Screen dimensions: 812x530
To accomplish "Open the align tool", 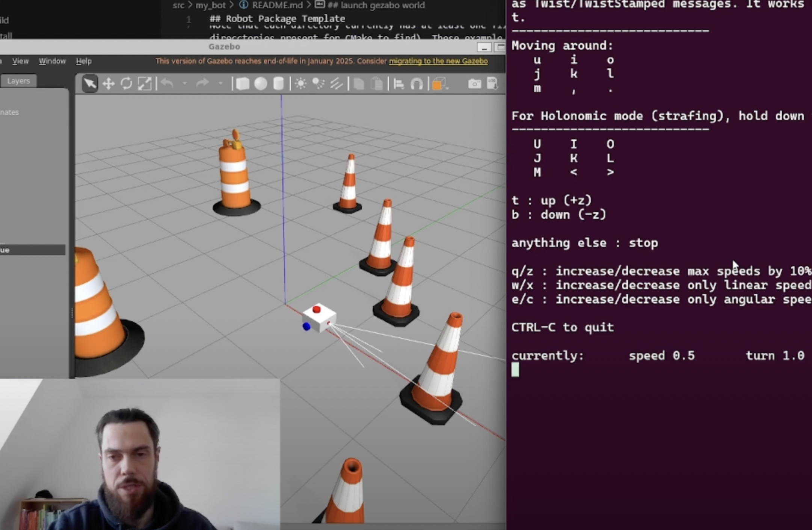I will 399,84.
